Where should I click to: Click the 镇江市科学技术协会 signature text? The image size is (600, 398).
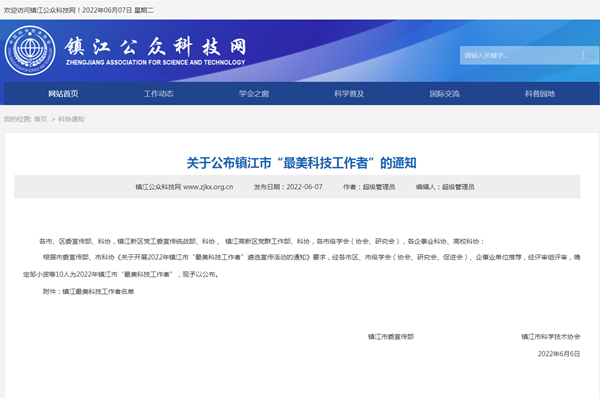pos(551,337)
